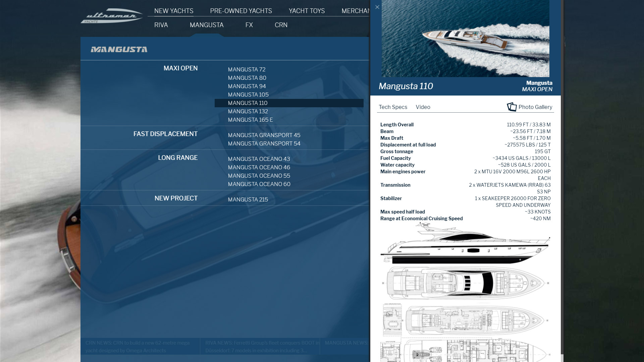Open the Riva news ticker item

click(262, 347)
